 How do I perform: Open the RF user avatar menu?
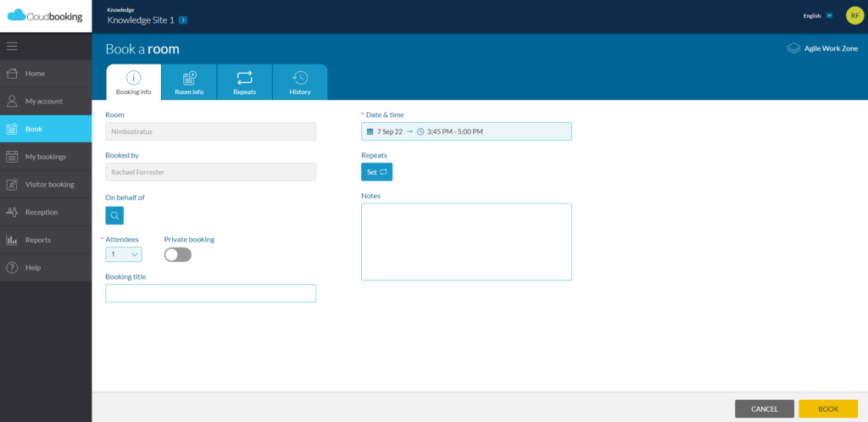(854, 15)
